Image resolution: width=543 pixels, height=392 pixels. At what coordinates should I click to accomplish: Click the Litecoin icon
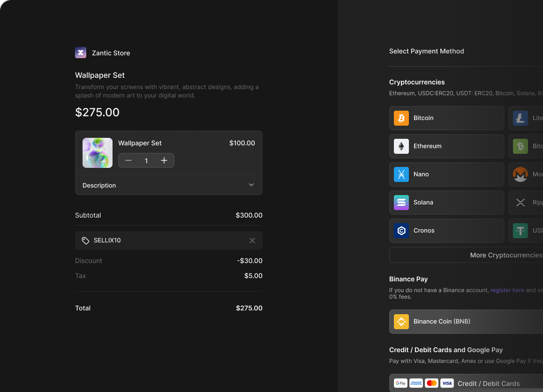coord(520,118)
